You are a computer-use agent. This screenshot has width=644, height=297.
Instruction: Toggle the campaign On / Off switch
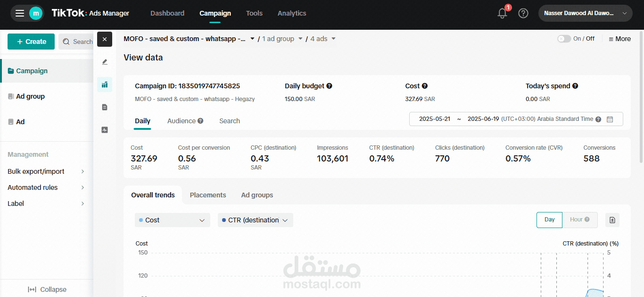coord(564,39)
